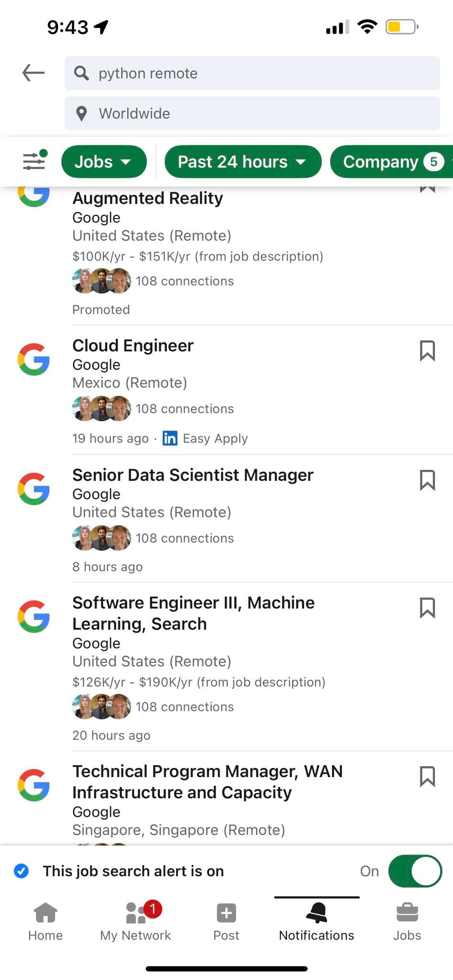The image size is (453, 980).
Task: Open the Past 24 hours dropdown
Action: tap(243, 162)
